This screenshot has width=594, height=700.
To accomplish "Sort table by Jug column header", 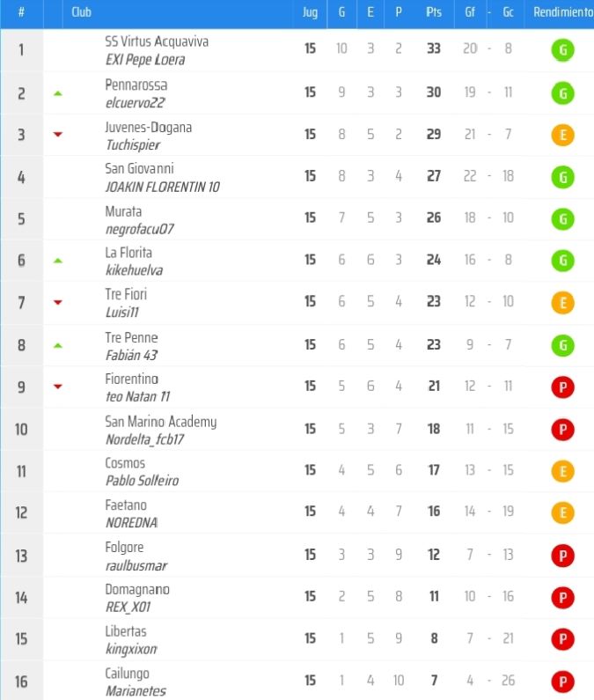I will pos(310,12).
